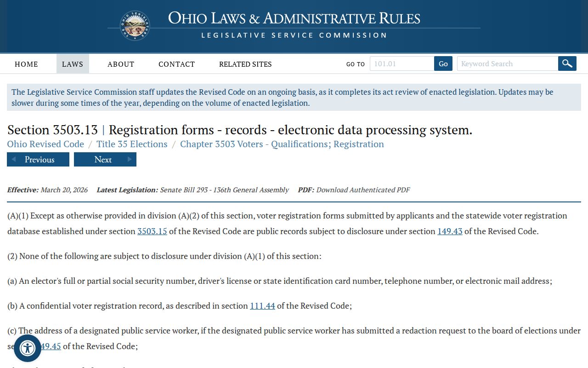
Task: Follow the section 149.43 link
Action: (450, 231)
